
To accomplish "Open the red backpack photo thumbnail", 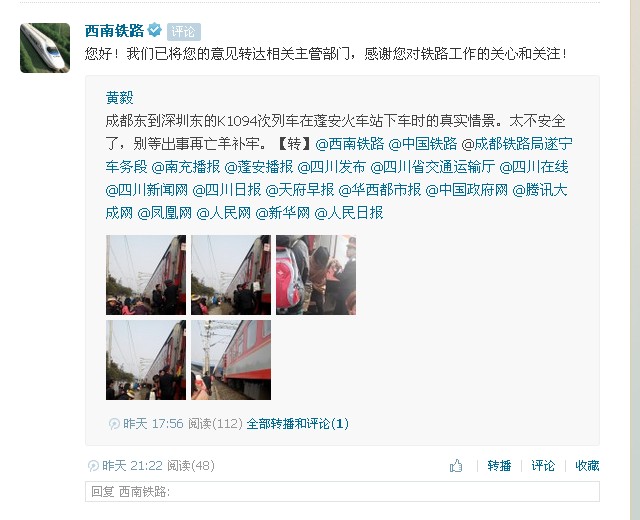I will (x=316, y=275).
